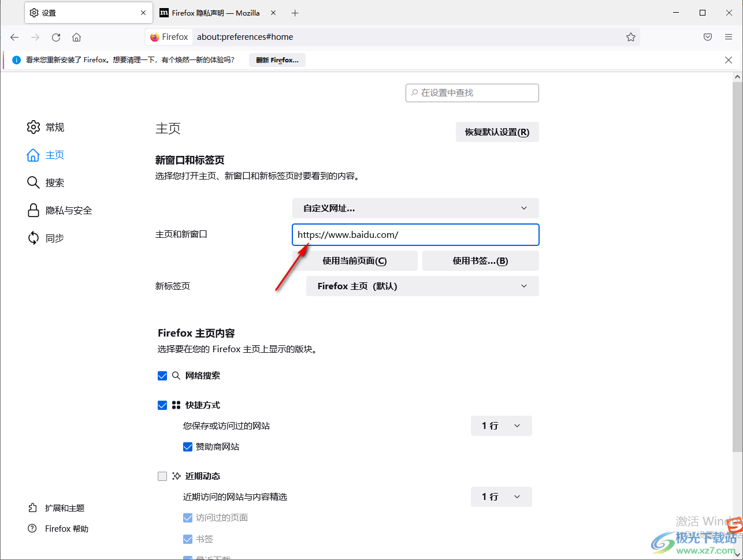Viewport: 743px width, 560px height.
Task: Uncheck 赞助商网站 checkbox
Action: point(188,447)
